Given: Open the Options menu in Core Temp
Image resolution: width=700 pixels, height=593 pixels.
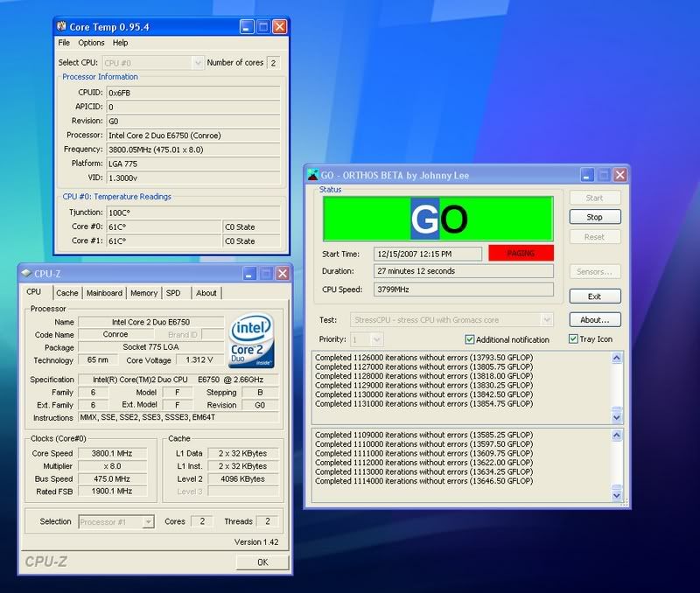Looking at the screenshot, I should click(91, 43).
